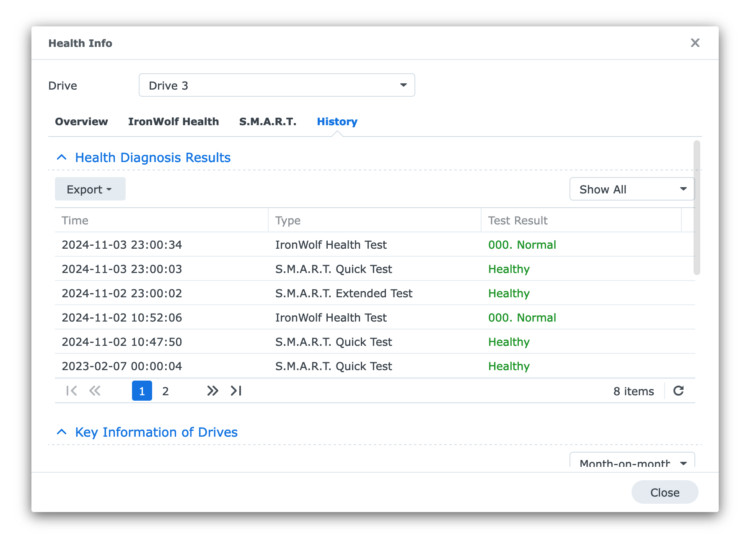This screenshot has width=756, height=551.
Task: Open the Drive 3 selection dropdown
Action: tap(277, 85)
